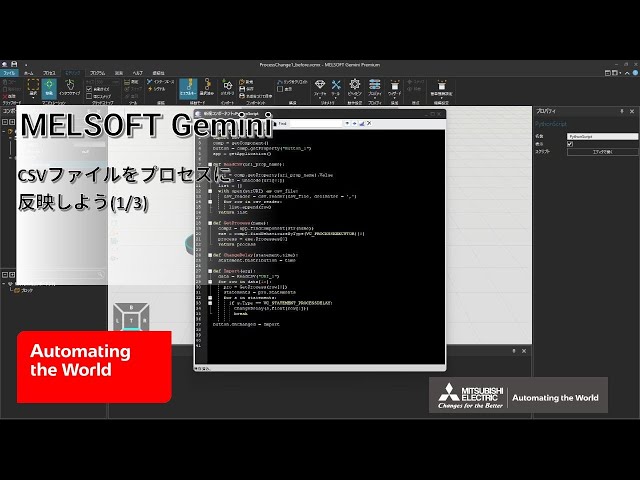Toggle the checkbox under create link
This screenshot has height=480, width=640.
coord(280,89)
